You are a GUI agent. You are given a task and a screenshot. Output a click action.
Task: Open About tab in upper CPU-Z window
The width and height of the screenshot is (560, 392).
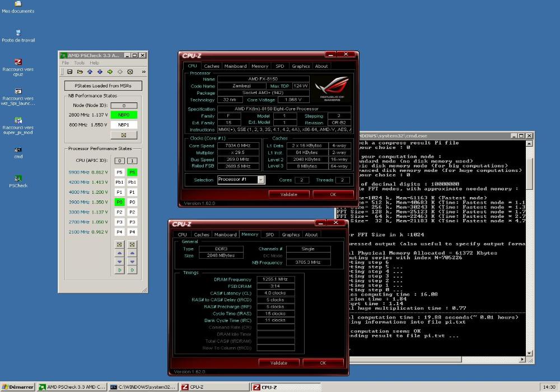pos(321,67)
